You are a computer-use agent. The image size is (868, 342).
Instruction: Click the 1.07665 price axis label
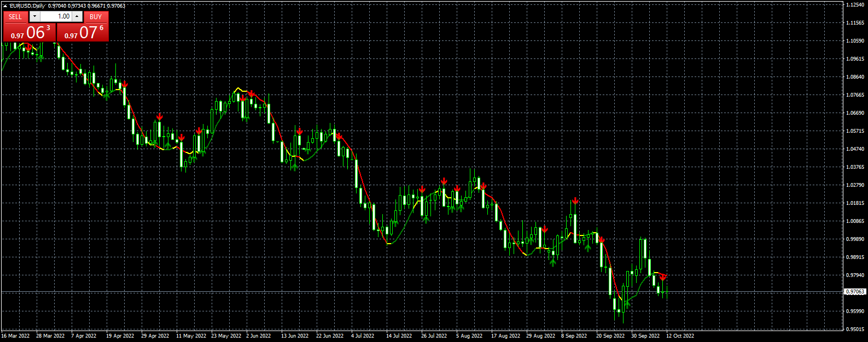855,95
